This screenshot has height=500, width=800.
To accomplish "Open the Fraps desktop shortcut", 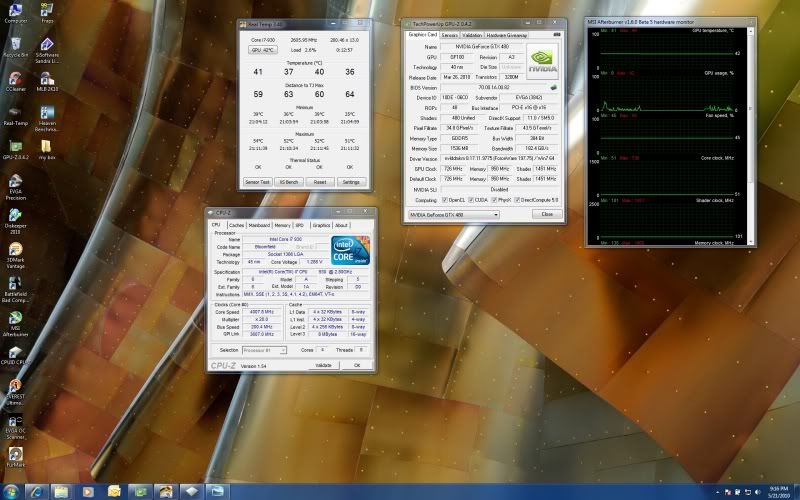I will [x=47, y=13].
